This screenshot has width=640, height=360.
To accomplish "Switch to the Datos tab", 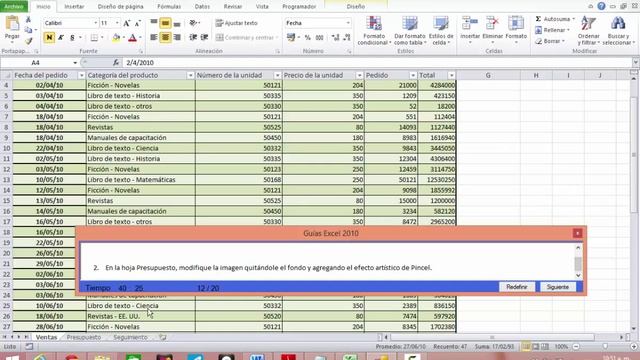I will click(202, 7).
